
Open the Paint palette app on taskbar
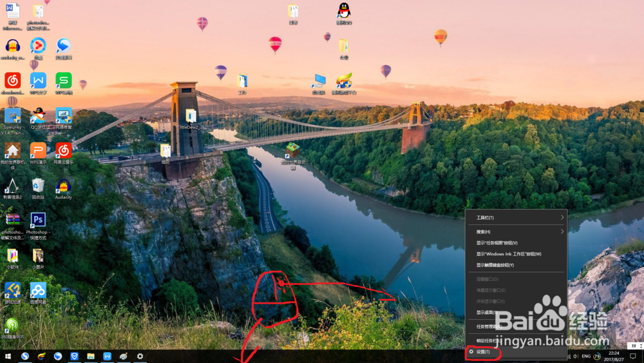(124, 356)
